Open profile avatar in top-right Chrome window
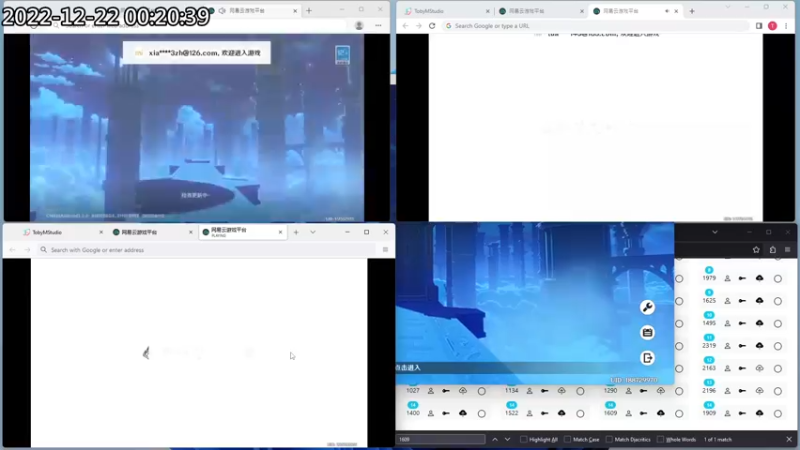Image resolution: width=800 pixels, height=450 pixels. tap(772, 26)
